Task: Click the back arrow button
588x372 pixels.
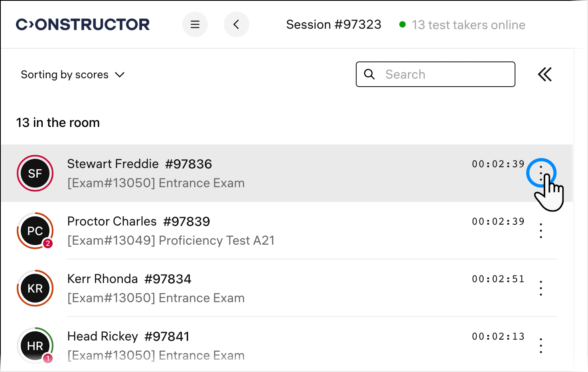Action: 237,25
